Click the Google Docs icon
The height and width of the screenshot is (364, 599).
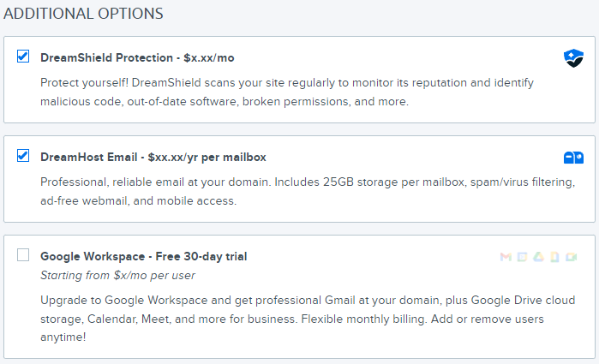[x=555, y=257]
